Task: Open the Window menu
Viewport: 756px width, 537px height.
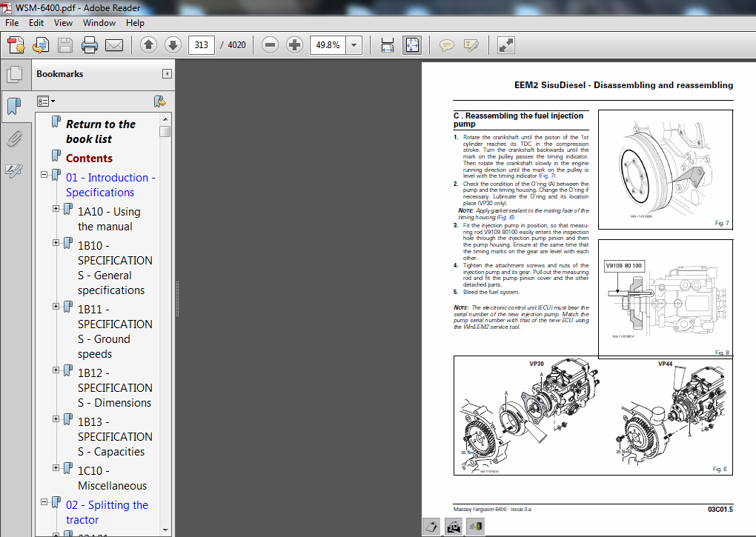Action: [99, 23]
